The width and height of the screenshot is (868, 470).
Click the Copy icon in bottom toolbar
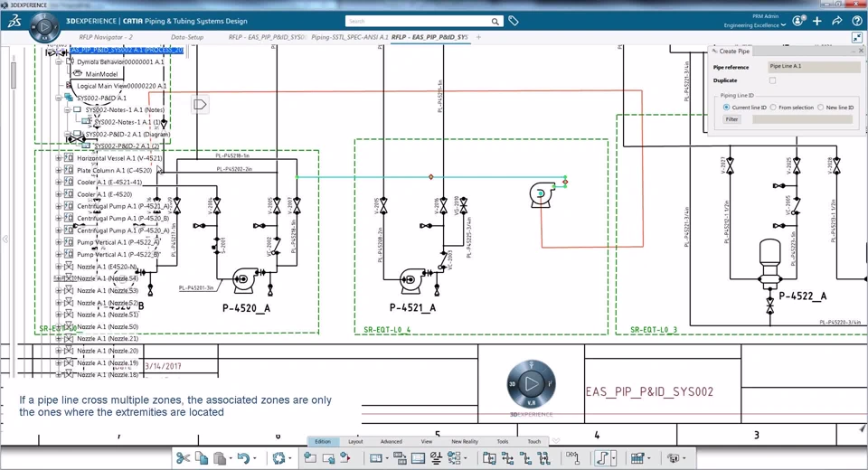coord(202,458)
